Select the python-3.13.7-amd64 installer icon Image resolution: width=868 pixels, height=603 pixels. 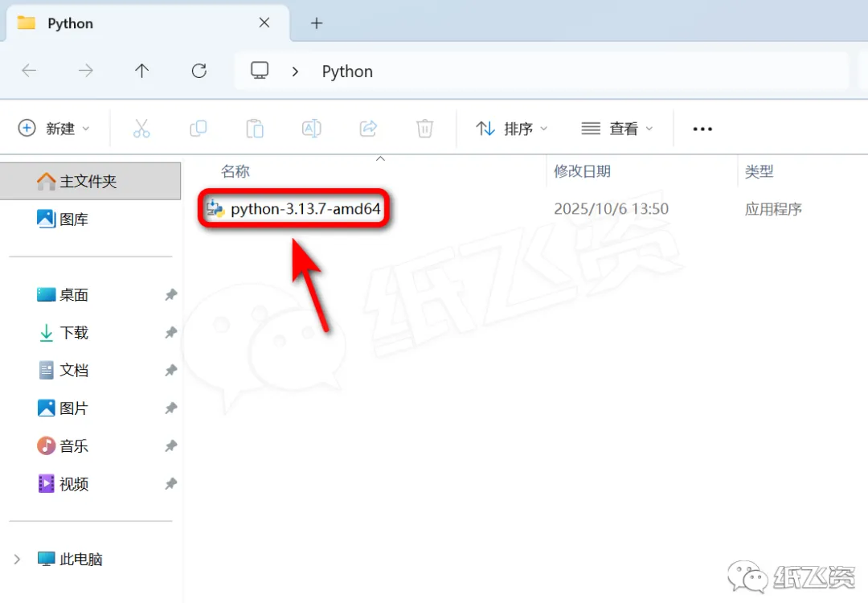pyautogui.click(x=215, y=209)
